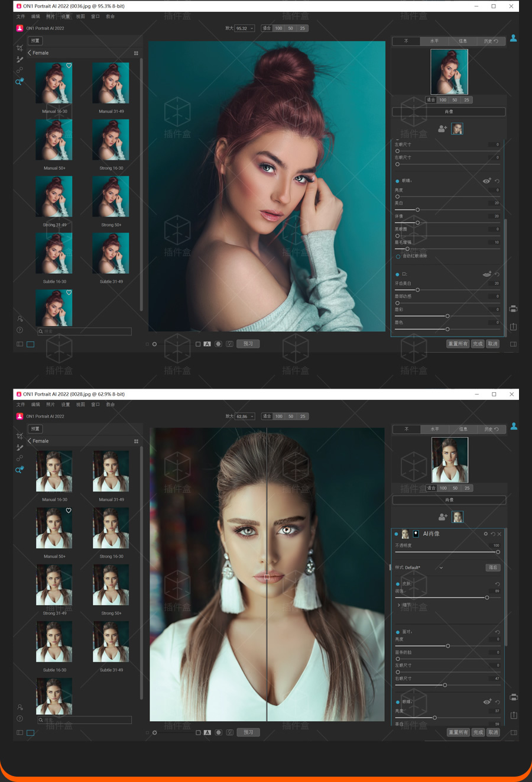Open the 编辑 menu in the 0036.jpg window
This screenshot has width=532, height=782.
point(35,17)
